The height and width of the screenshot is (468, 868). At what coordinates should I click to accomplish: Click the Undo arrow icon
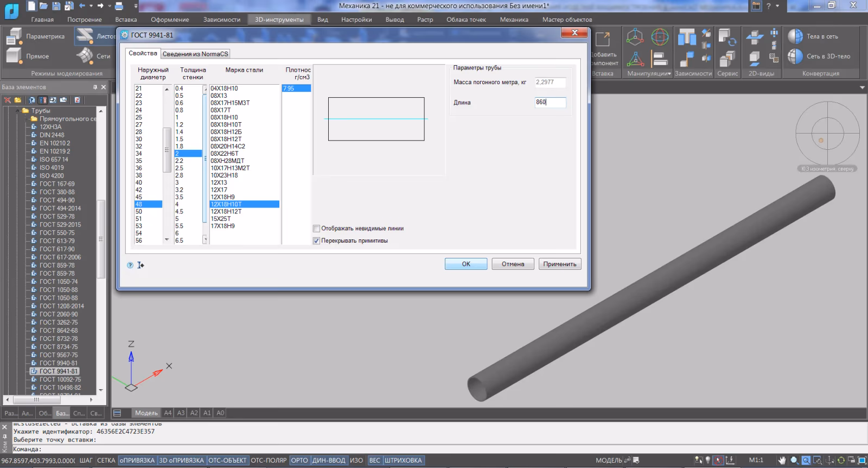[x=82, y=6]
